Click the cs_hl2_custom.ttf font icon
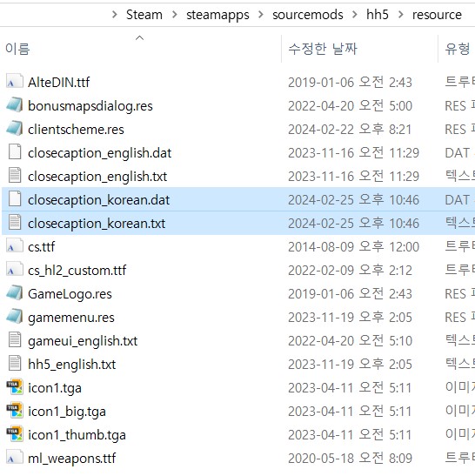This screenshot has height=476, width=475. (x=14, y=270)
